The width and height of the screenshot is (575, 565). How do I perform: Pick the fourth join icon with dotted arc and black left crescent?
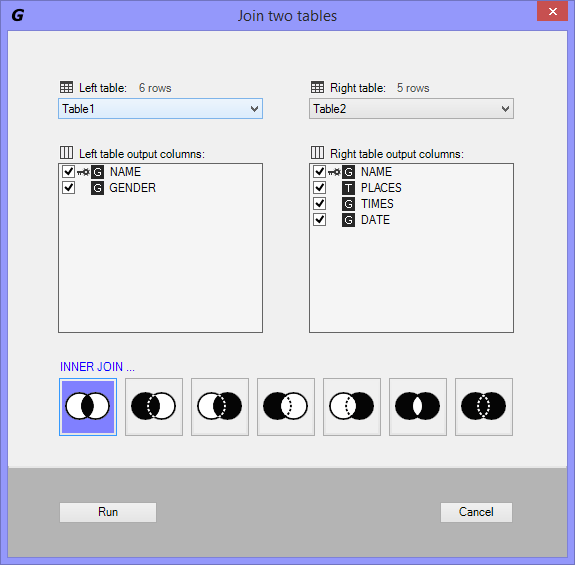click(x=286, y=407)
